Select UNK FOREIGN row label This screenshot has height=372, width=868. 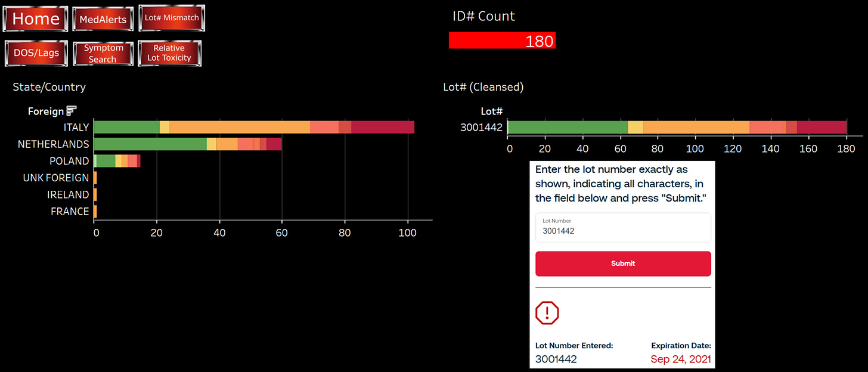click(x=56, y=178)
